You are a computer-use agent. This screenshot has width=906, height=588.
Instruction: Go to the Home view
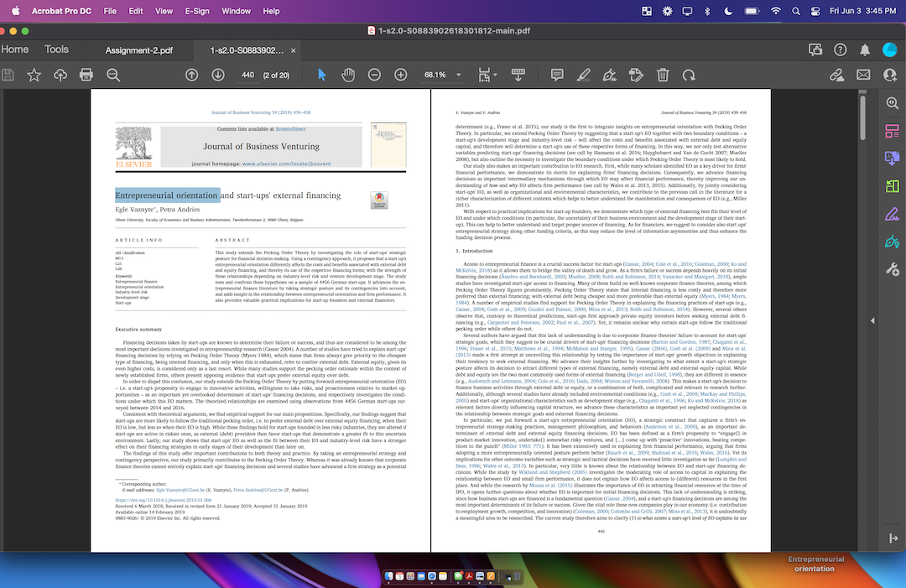[x=15, y=49]
